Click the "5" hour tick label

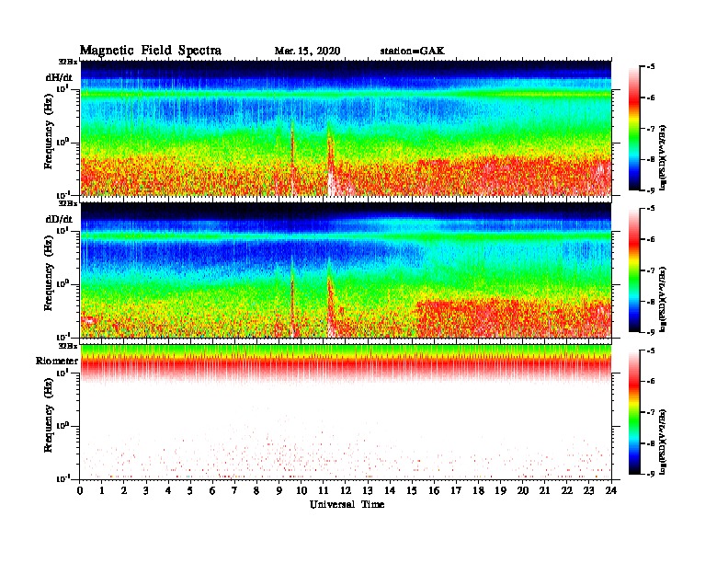190,491
